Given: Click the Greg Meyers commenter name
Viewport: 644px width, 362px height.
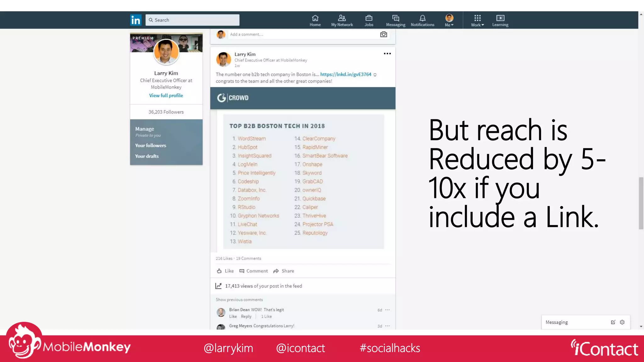Looking at the screenshot, I should [x=241, y=326].
